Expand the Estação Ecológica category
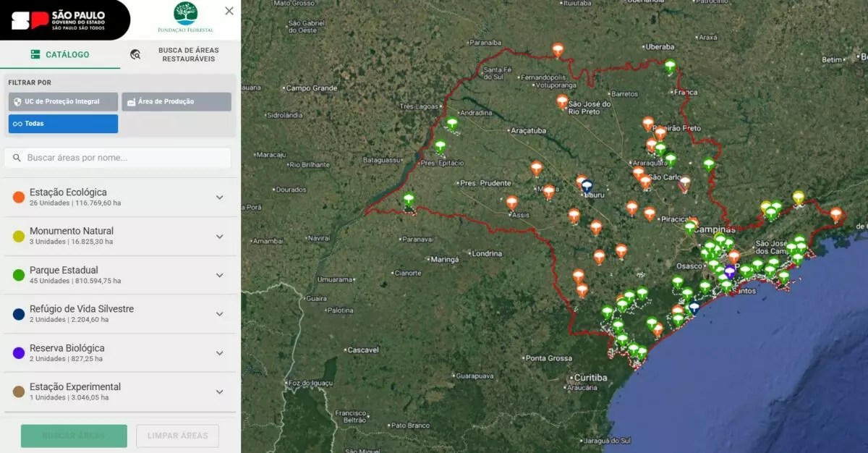The width and height of the screenshot is (868, 453). (x=120, y=198)
